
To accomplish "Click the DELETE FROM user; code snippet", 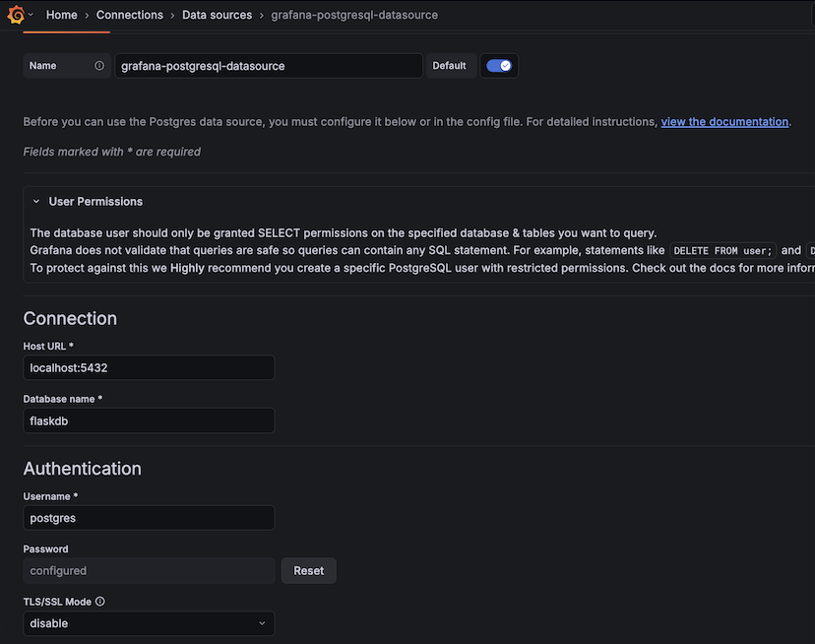I will pos(722,251).
